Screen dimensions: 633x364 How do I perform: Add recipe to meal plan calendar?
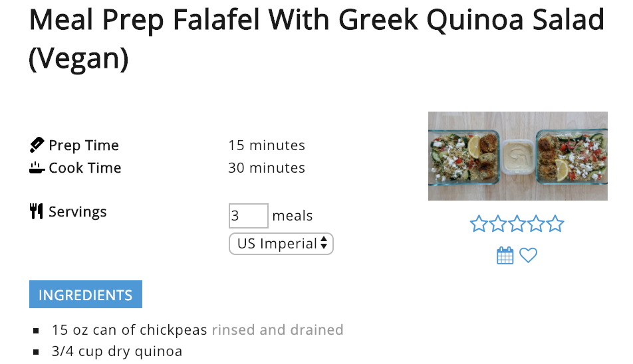(x=505, y=256)
